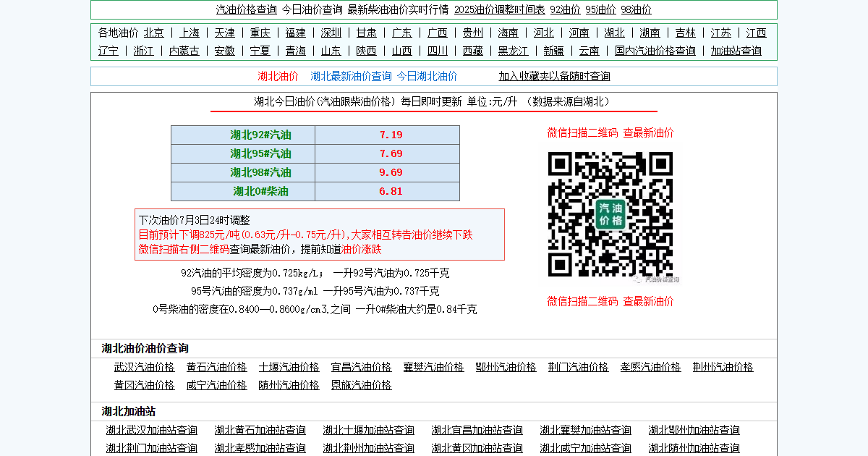Viewport: 868px width, 456px height.
Task: Open the 98油价 link
Action: pyautogui.click(x=636, y=9)
